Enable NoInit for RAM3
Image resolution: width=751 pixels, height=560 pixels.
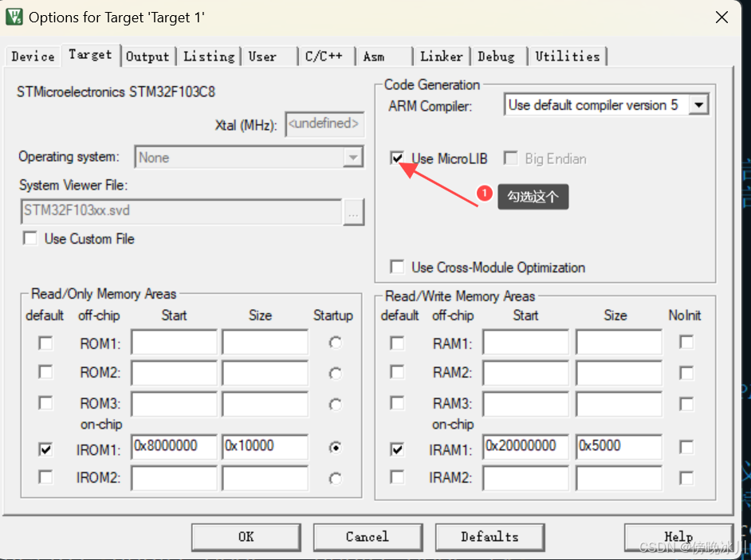pyautogui.click(x=686, y=404)
